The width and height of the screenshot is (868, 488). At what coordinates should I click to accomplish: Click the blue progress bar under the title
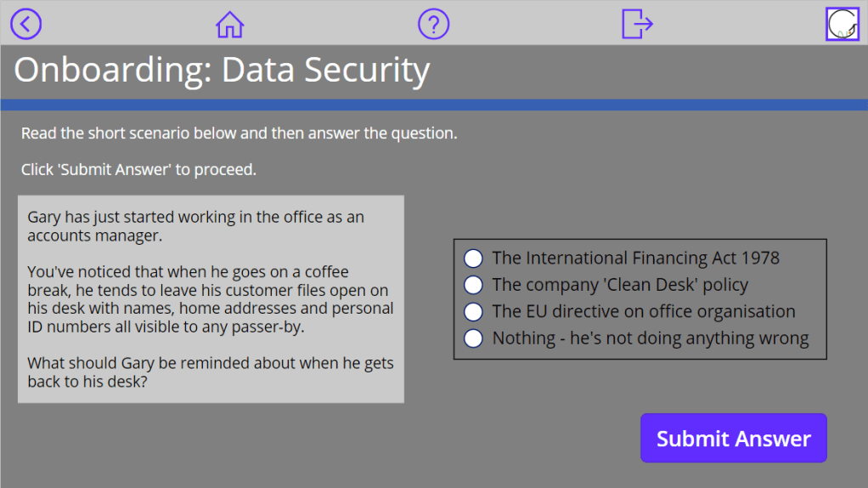[x=434, y=105]
